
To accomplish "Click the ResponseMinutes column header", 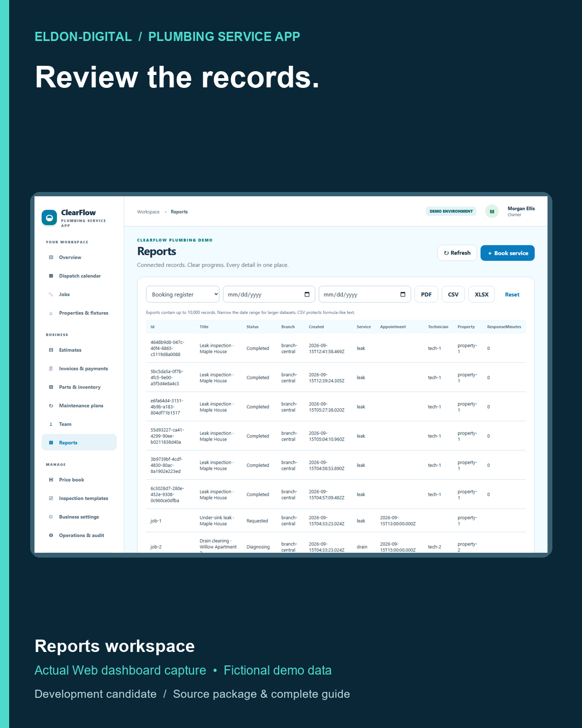I will (x=504, y=327).
